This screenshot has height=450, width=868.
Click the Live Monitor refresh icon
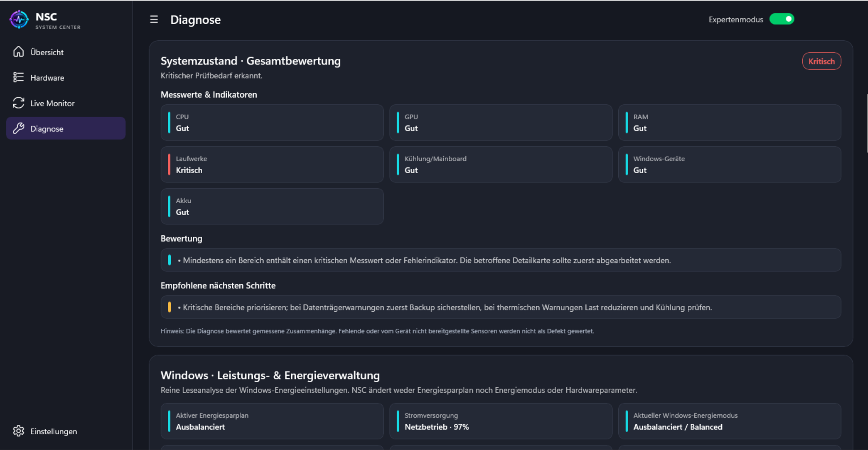[x=18, y=103]
